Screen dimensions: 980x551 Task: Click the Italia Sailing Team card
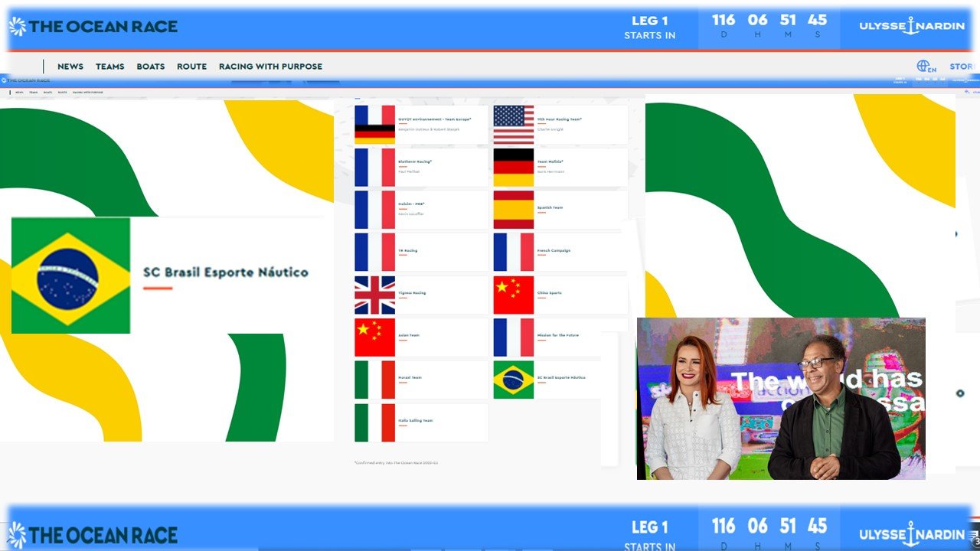421,422
